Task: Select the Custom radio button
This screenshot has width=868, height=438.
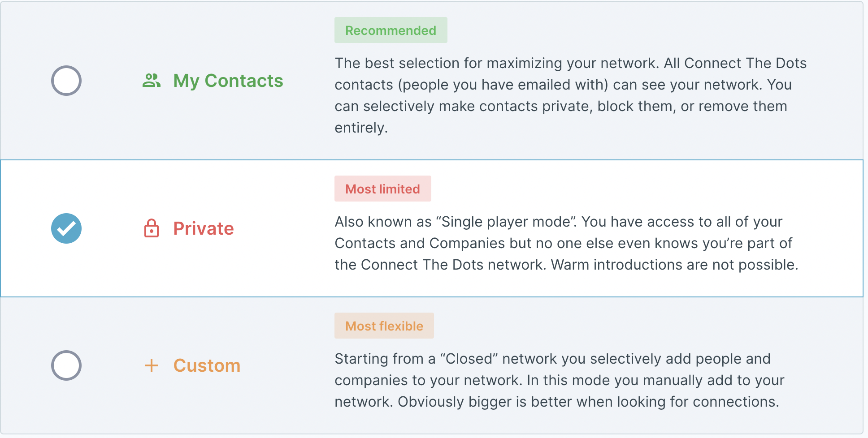Action: 66,365
